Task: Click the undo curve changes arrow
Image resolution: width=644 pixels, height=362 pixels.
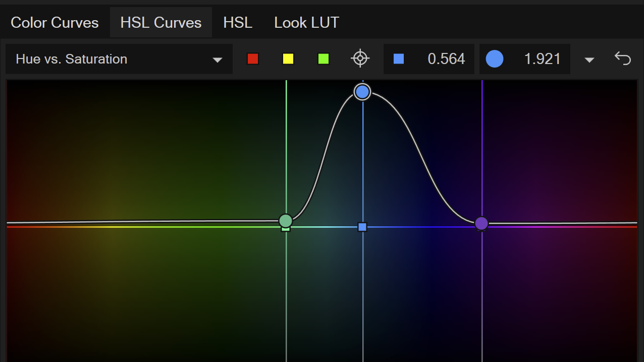Action: (x=623, y=58)
